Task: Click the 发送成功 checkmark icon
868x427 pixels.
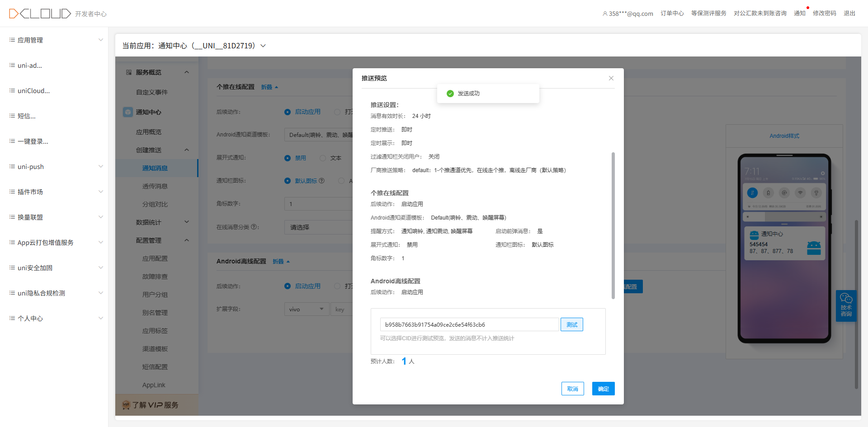Action: tap(450, 94)
